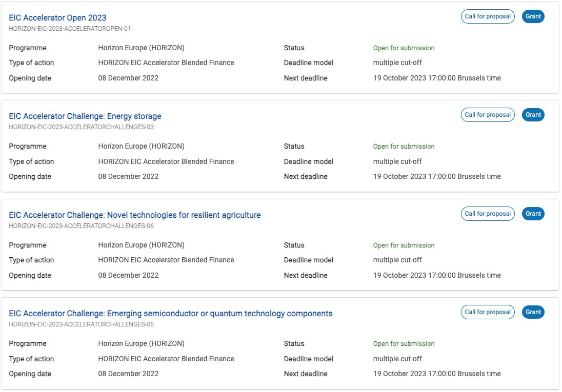Viewport: 562px width, 392px height.
Task: Click Call for proposal badge on semiconductor card
Action: click(x=488, y=312)
